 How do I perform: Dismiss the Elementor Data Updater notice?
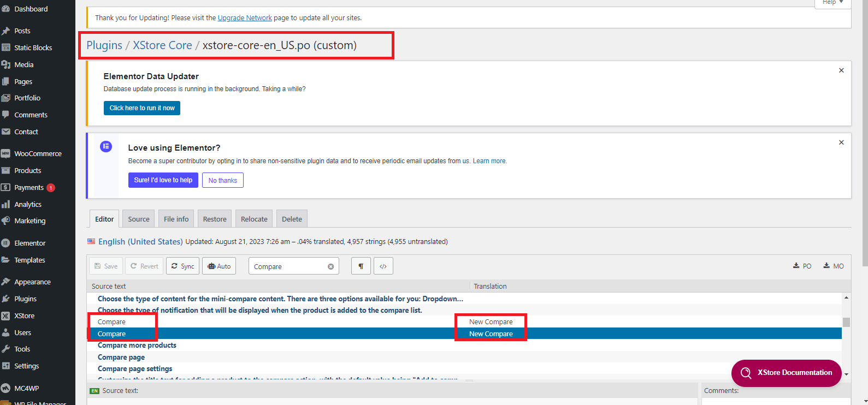[841, 70]
